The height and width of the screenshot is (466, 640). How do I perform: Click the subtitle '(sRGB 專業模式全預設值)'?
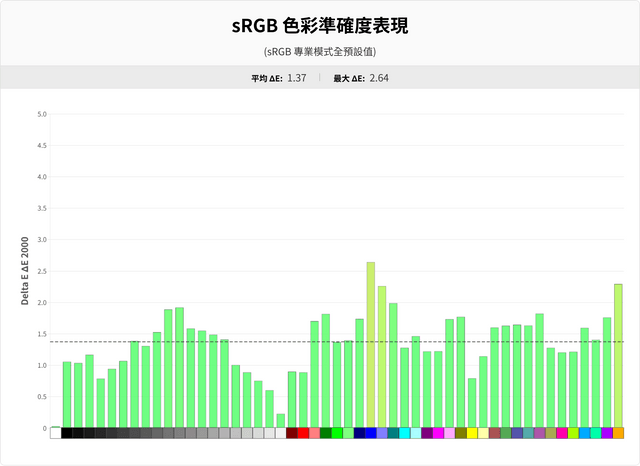coord(320,52)
